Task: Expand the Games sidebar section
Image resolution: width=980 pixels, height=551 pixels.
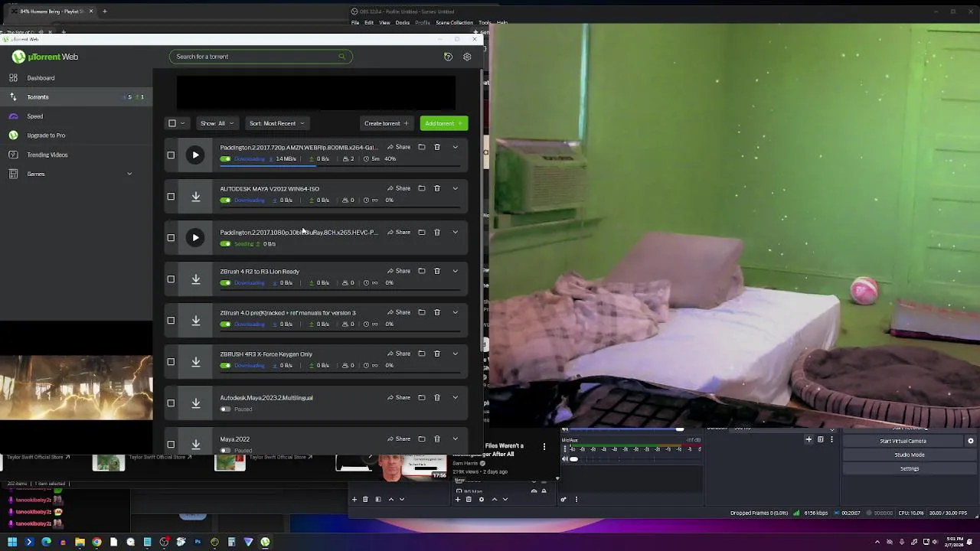Action: click(x=129, y=174)
